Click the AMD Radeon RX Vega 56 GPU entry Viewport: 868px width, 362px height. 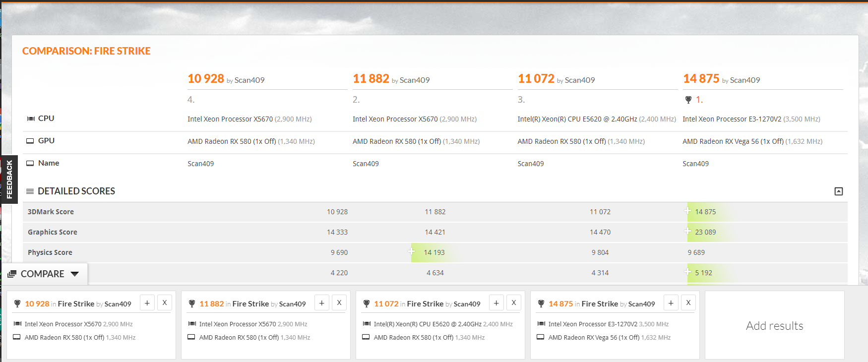tap(752, 141)
